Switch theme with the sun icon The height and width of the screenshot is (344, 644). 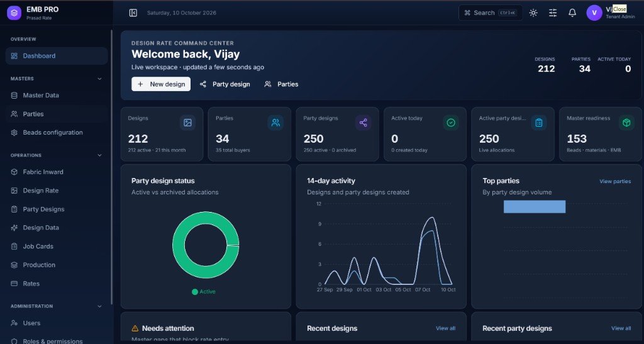[x=533, y=13]
